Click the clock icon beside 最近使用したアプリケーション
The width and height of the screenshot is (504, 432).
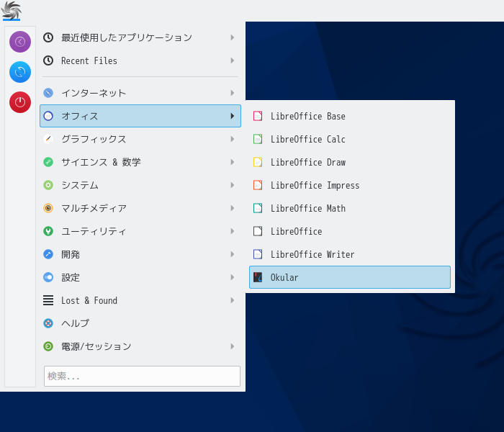click(x=48, y=37)
